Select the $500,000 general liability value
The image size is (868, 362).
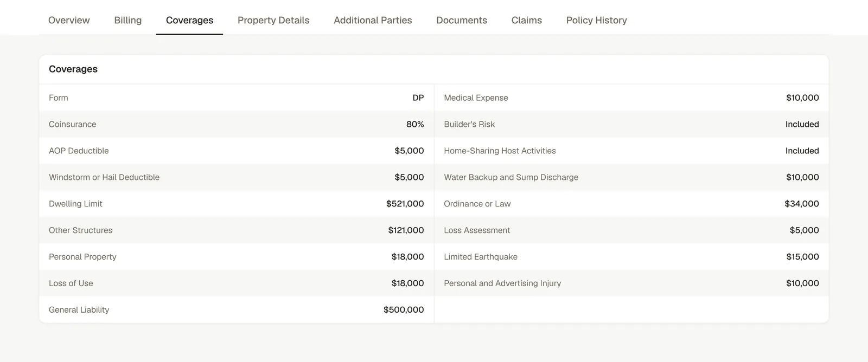[404, 310]
